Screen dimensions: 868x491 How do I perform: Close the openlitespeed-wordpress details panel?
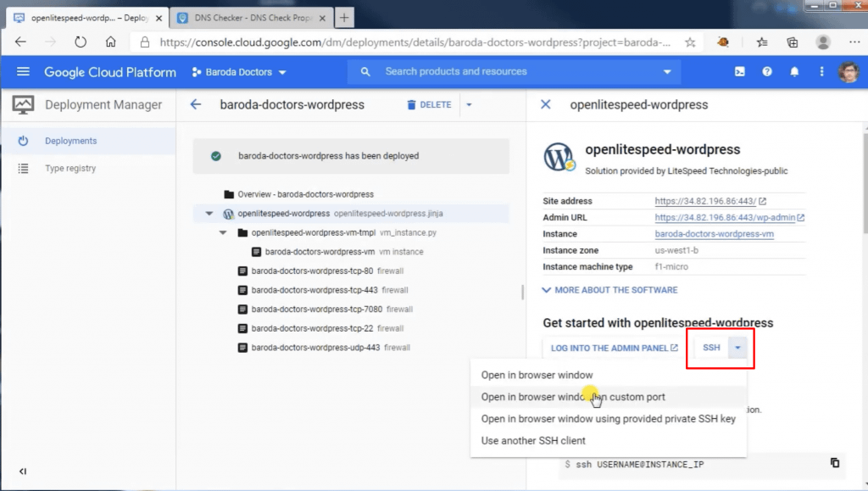[x=545, y=104]
